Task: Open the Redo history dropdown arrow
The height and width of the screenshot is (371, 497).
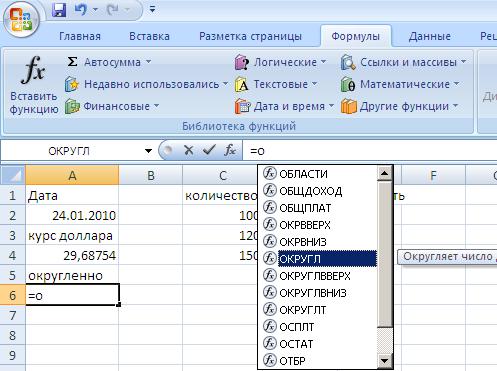Action: pos(127,10)
